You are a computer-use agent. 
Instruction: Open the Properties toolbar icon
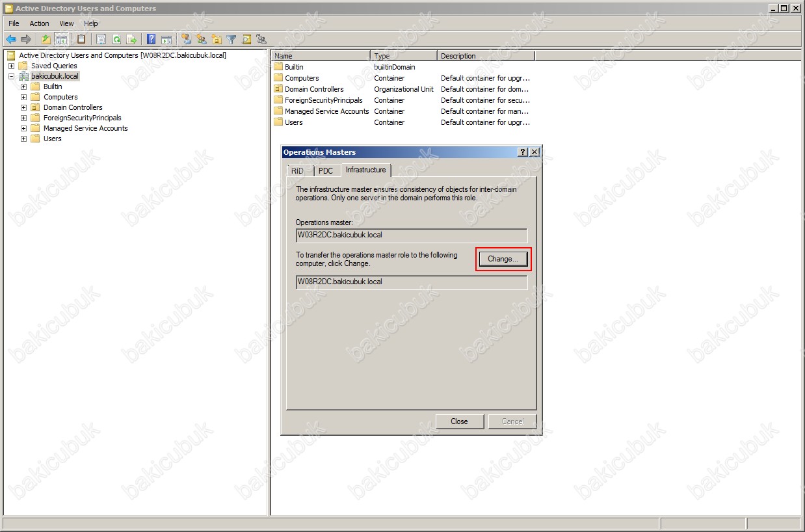(101, 40)
